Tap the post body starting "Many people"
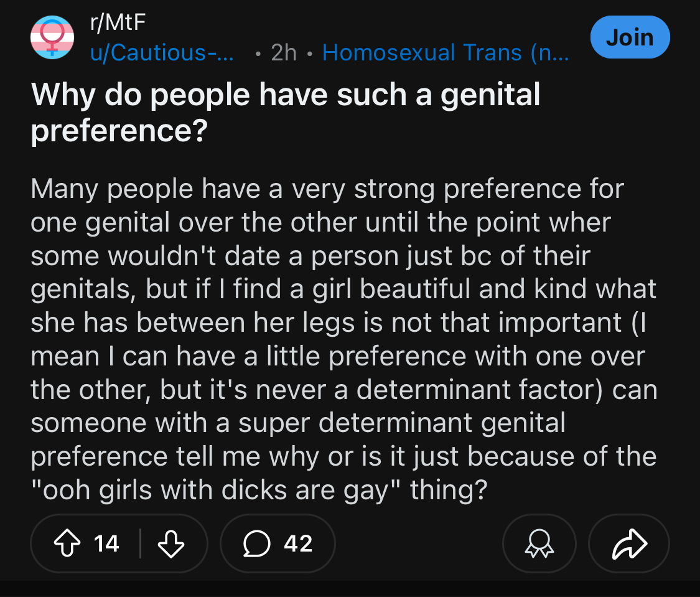 [x=343, y=339]
